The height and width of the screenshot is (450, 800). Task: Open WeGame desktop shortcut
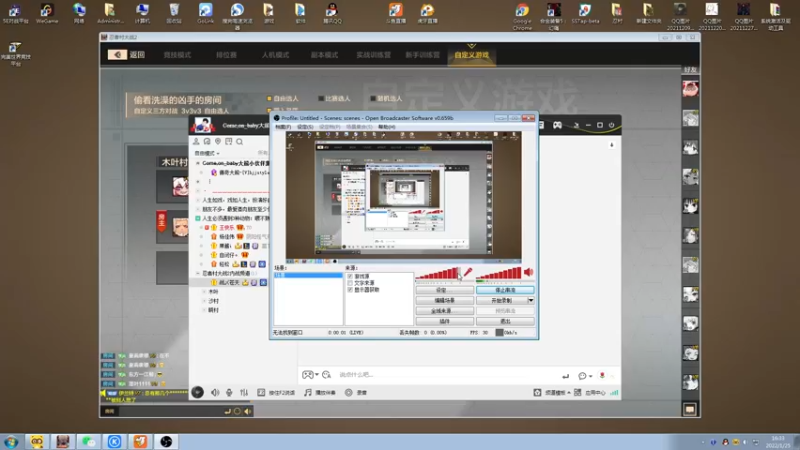[x=46, y=13]
